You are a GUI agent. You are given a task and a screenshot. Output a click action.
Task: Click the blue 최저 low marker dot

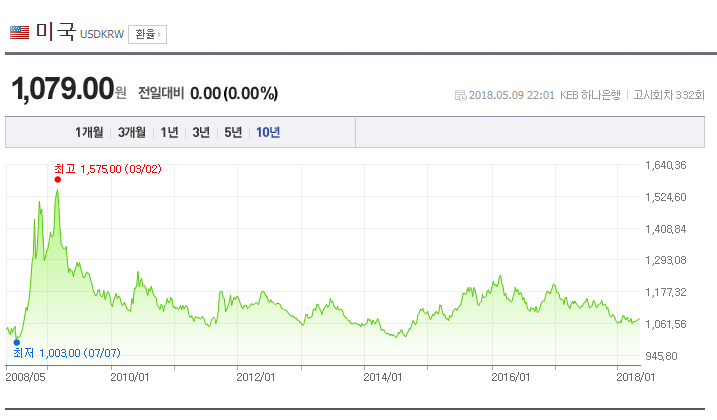pyautogui.click(x=17, y=342)
